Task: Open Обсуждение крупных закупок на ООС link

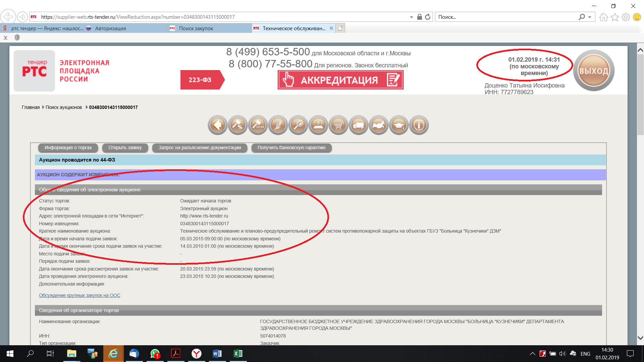Action: (79, 295)
